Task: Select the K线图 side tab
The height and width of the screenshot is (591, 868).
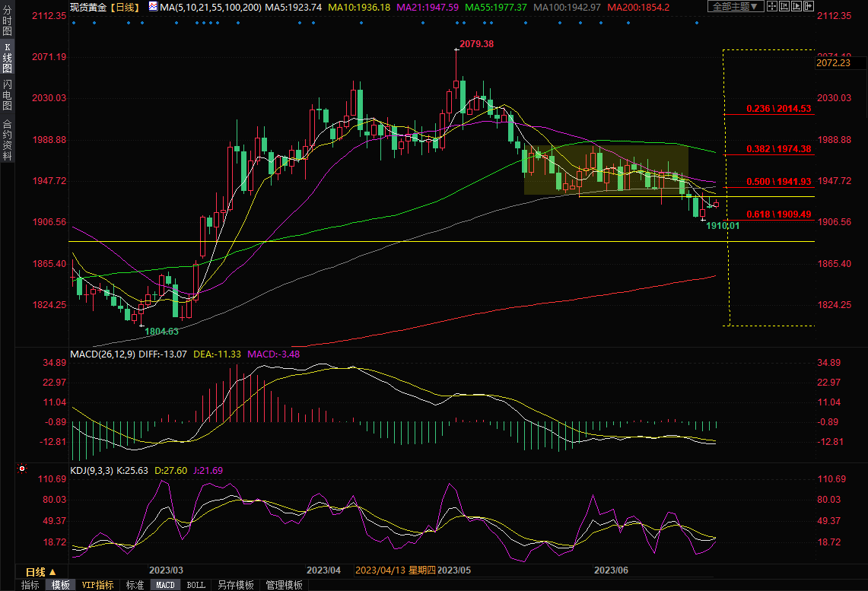Action: (x=7, y=58)
